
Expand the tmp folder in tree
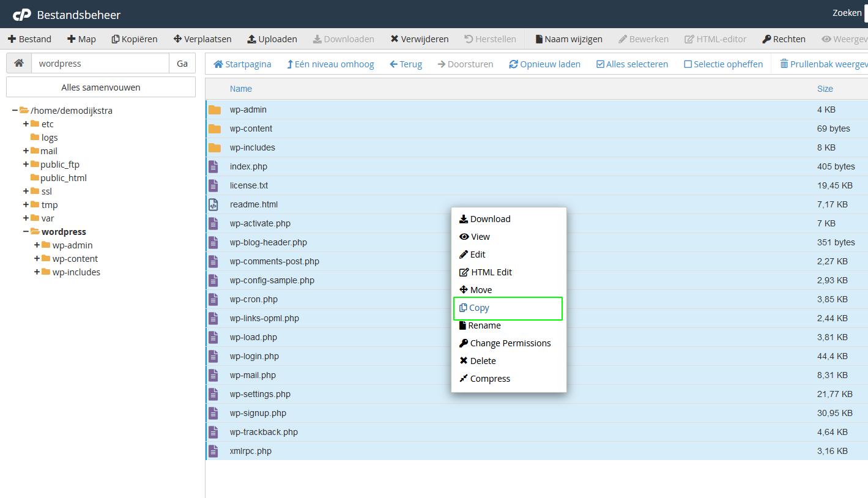pyautogui.click(x=26, y=205)
